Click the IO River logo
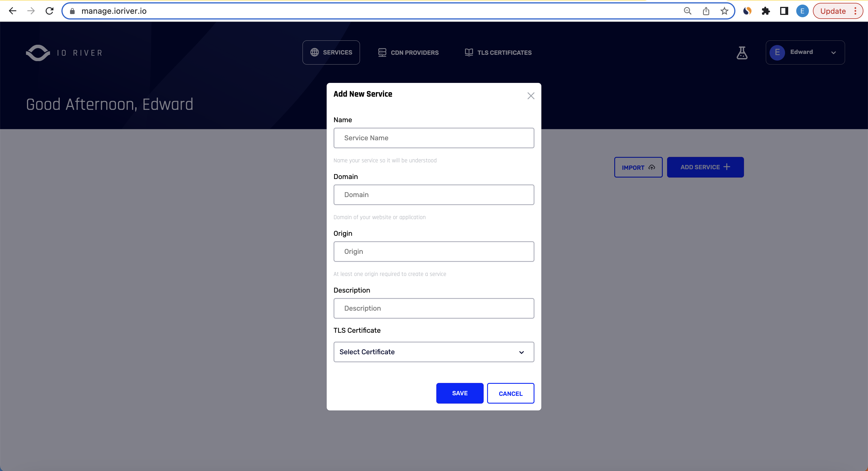This screenshot has height=471, width=868. 64,53
